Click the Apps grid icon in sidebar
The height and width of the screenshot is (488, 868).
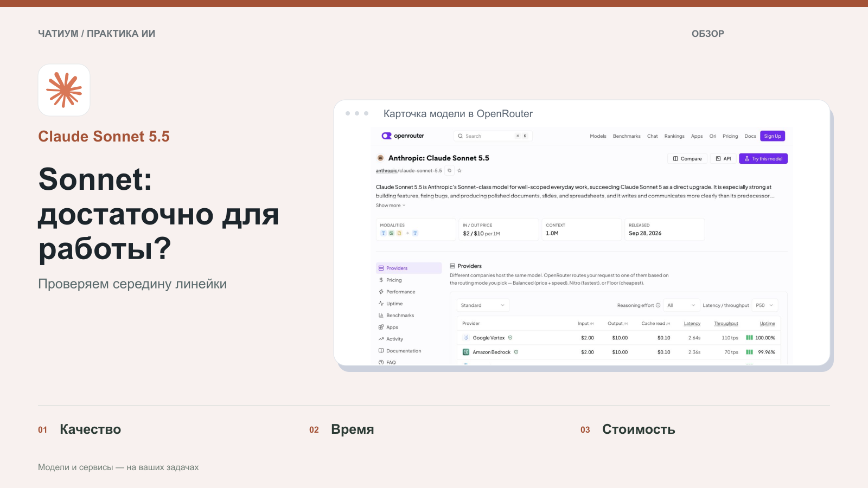381,328
